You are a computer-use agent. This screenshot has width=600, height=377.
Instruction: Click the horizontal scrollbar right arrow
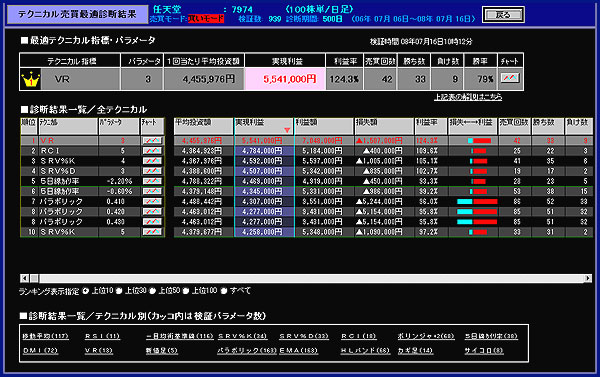coord(588,278)
